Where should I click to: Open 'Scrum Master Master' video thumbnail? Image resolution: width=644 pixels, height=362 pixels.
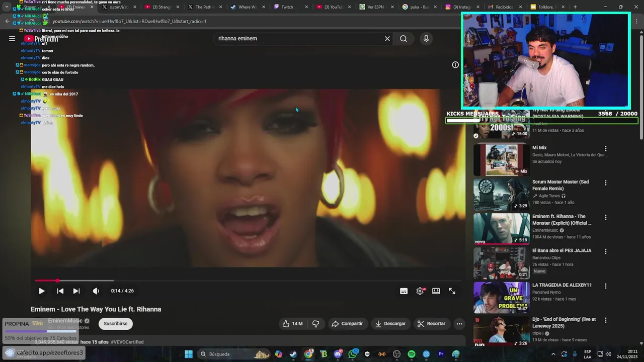coord(502,194)
